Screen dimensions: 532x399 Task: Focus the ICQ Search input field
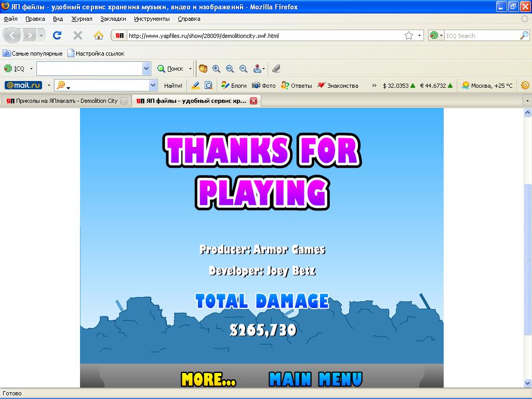click(482, 36)
